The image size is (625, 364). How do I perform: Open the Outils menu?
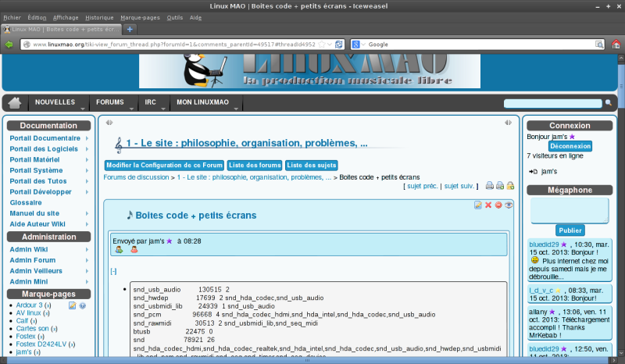tap(174, 17)
